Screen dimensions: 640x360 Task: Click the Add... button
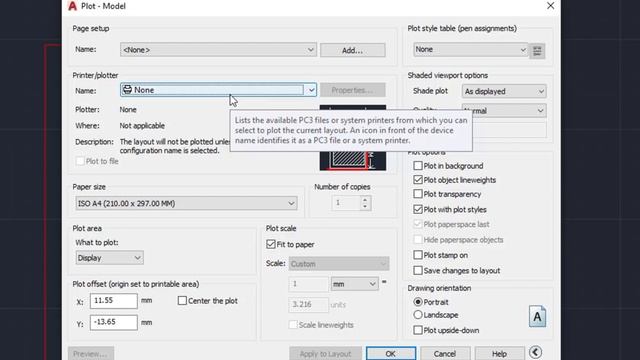(x=353, y=50)
